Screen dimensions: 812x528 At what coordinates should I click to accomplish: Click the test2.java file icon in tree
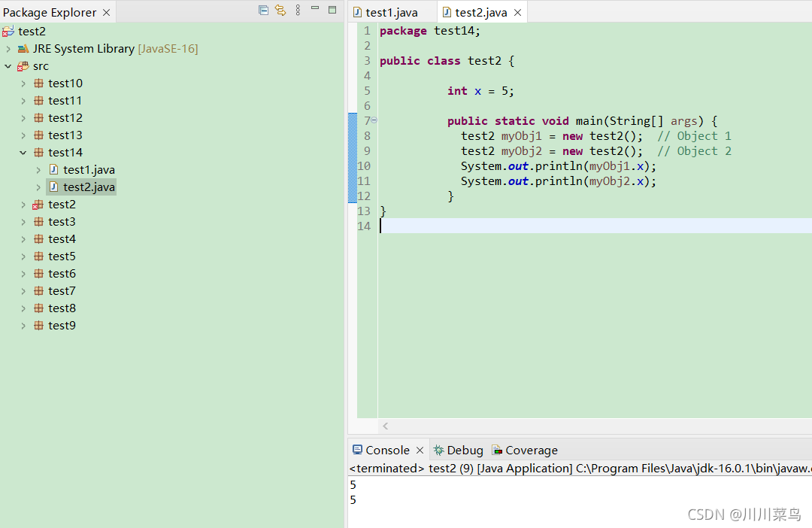point(53,187)
